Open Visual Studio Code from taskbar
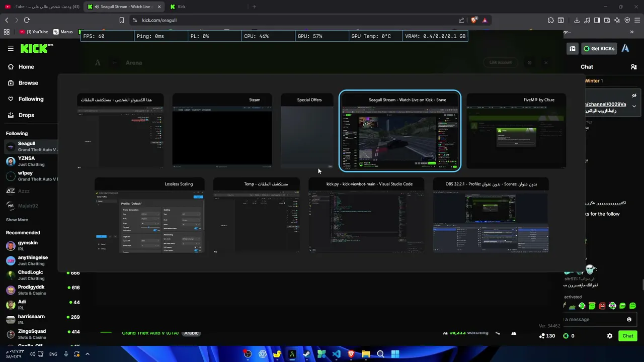This screenshot has height=362, width=644. (x=336, y=354)
